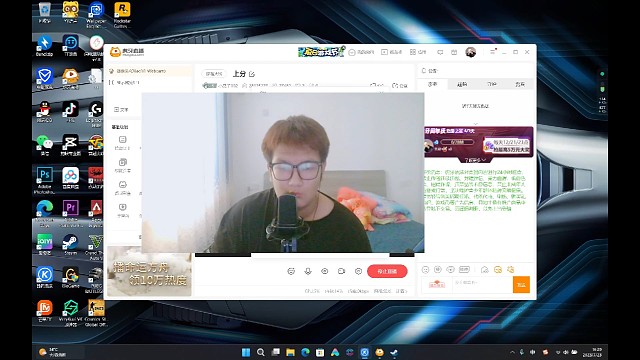The height and width of the screenshot is (360, 640).
Task: Click the share icon right of stream info line
Action: point(400,85)
